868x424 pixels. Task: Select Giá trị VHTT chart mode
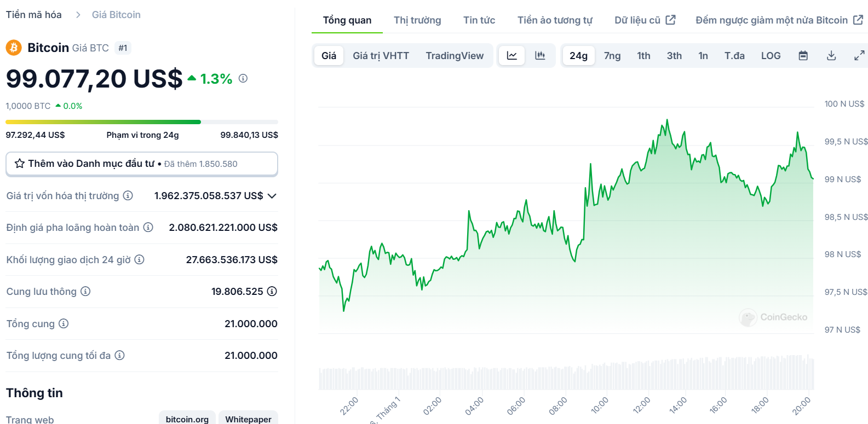pyautogui.click(x=381, y=55)
